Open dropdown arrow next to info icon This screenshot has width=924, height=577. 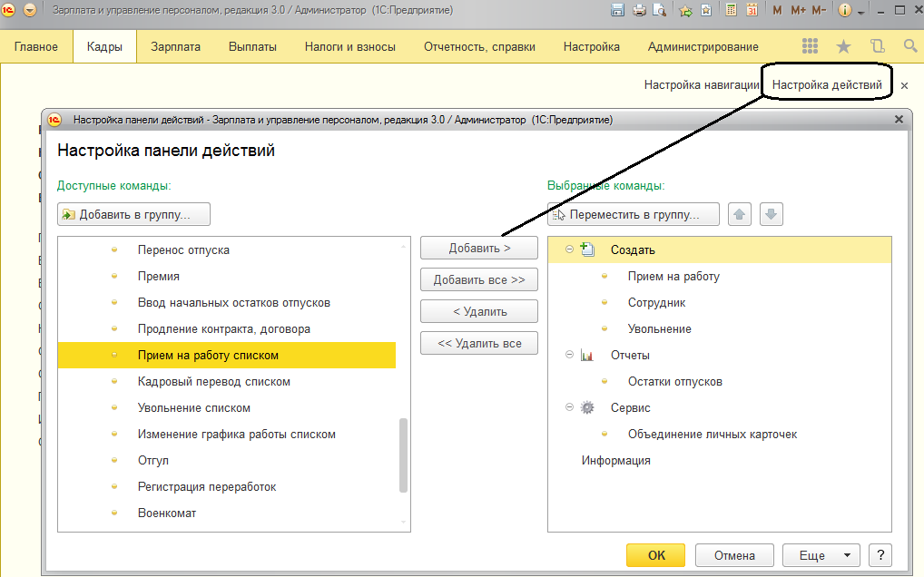tap(861, 12)
